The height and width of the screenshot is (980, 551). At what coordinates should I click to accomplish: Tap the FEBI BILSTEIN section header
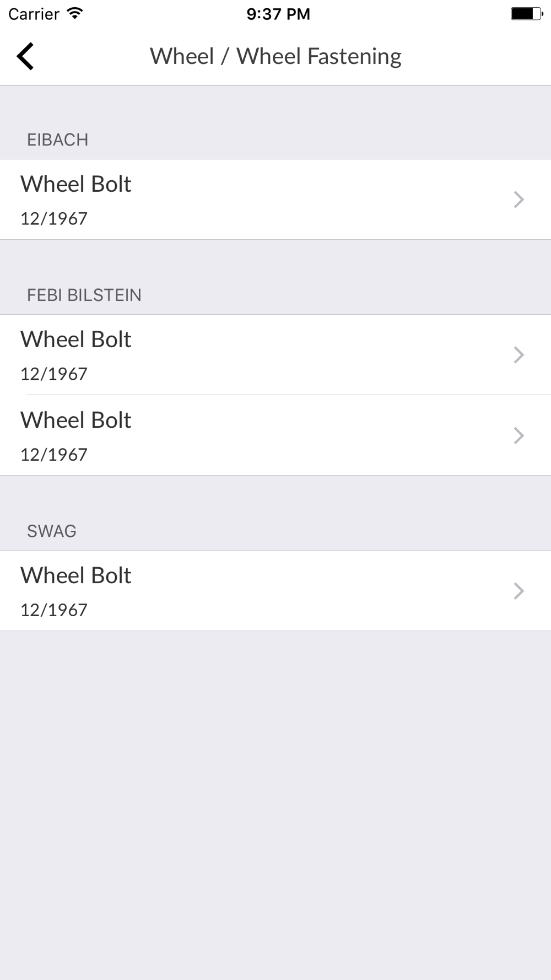tap(84, 295)
